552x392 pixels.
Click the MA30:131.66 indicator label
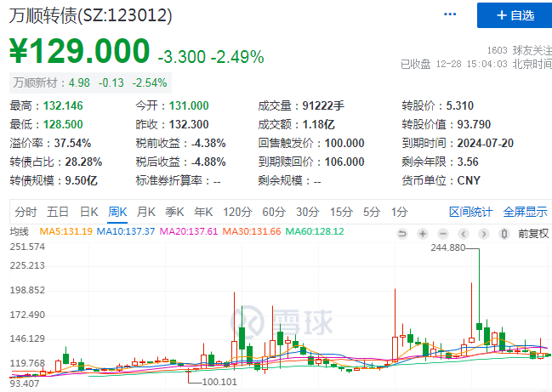252,231
